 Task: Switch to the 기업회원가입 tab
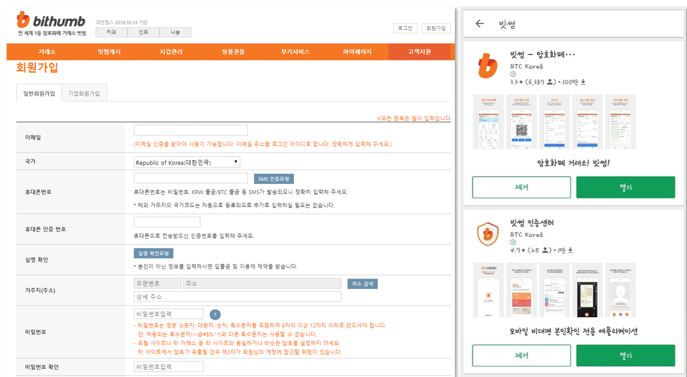pos(84,93)
